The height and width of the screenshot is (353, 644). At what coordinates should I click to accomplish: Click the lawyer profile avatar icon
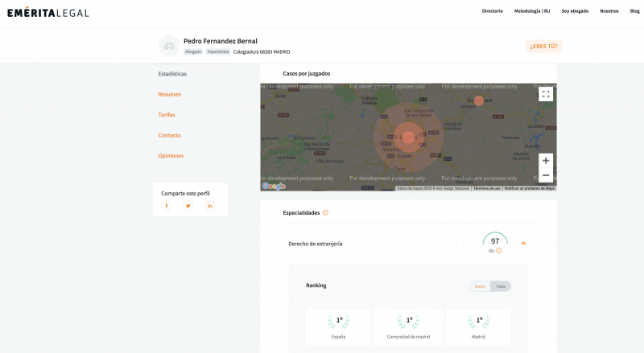point(169,46)
